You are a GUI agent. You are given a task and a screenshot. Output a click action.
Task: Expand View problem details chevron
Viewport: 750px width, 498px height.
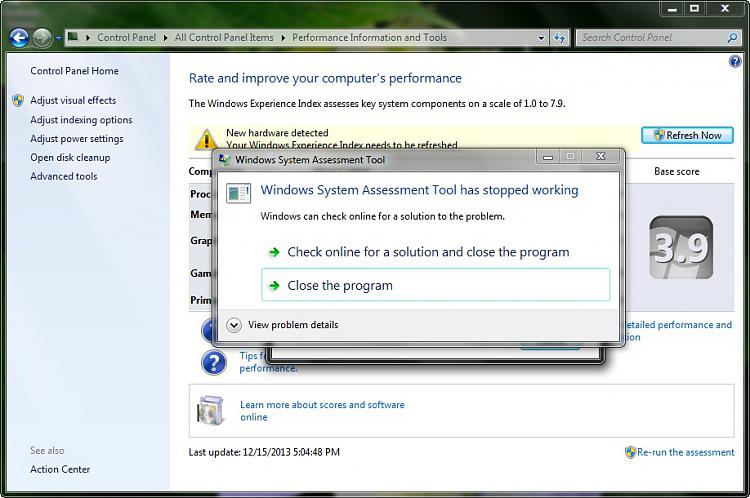[x=233, y=325]
